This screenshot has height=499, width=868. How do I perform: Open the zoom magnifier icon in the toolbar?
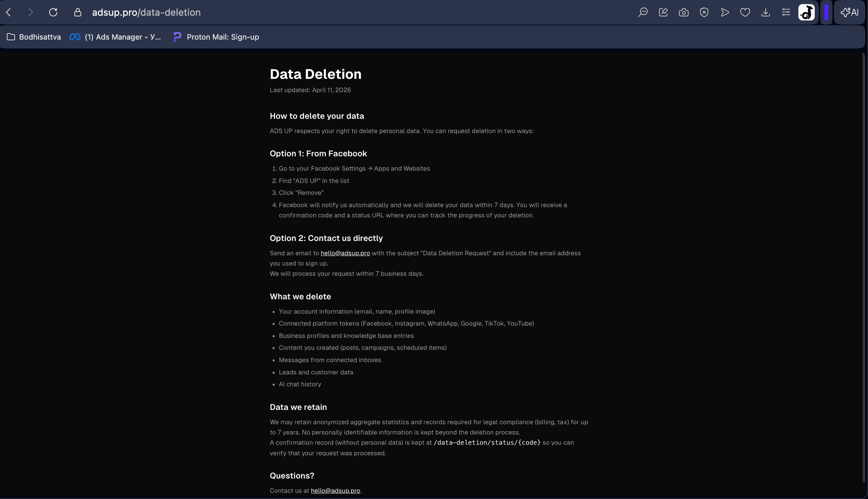coord(642,12)
